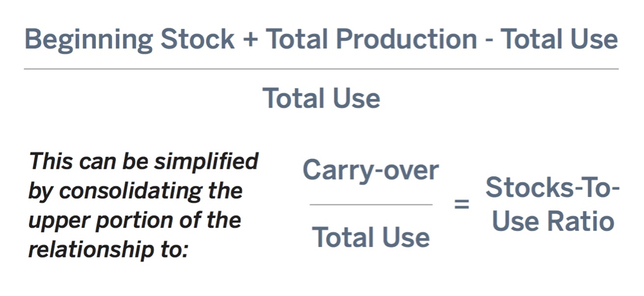This screenshot has height=296, width=644.
Task: Select the "Stocks-To-" text
Action: click(553, 187)
